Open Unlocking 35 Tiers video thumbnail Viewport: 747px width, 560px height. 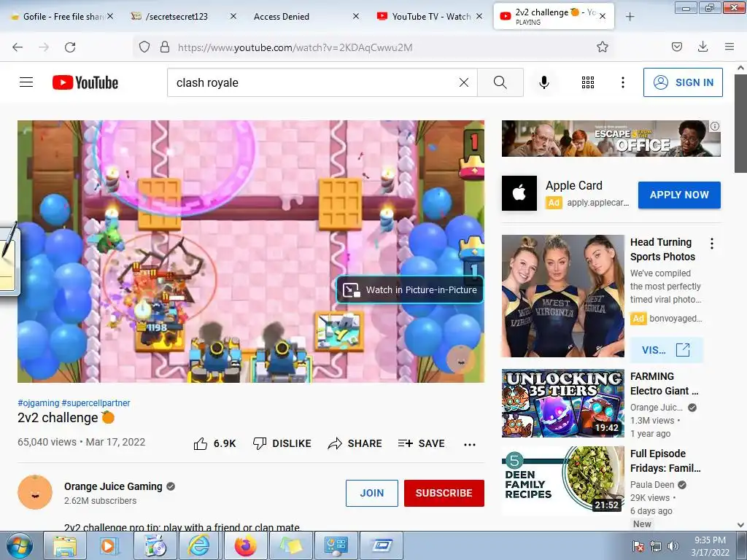click(562, 403)
